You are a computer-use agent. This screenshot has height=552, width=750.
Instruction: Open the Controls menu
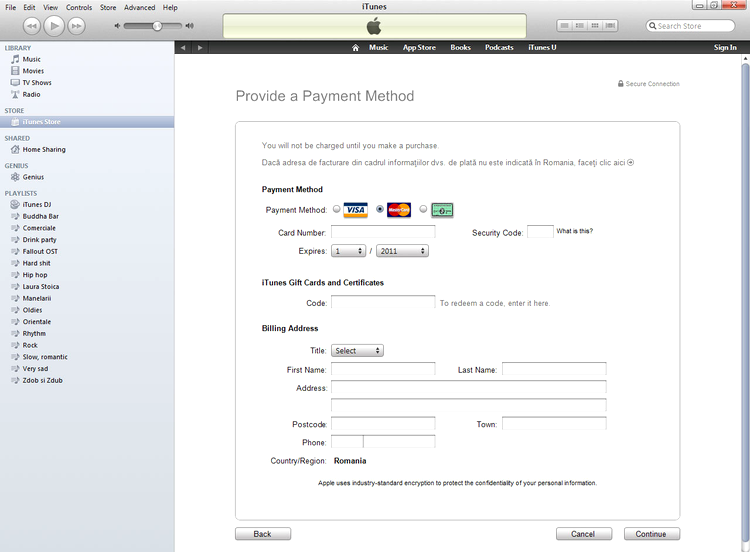click(x=79, y=7)
